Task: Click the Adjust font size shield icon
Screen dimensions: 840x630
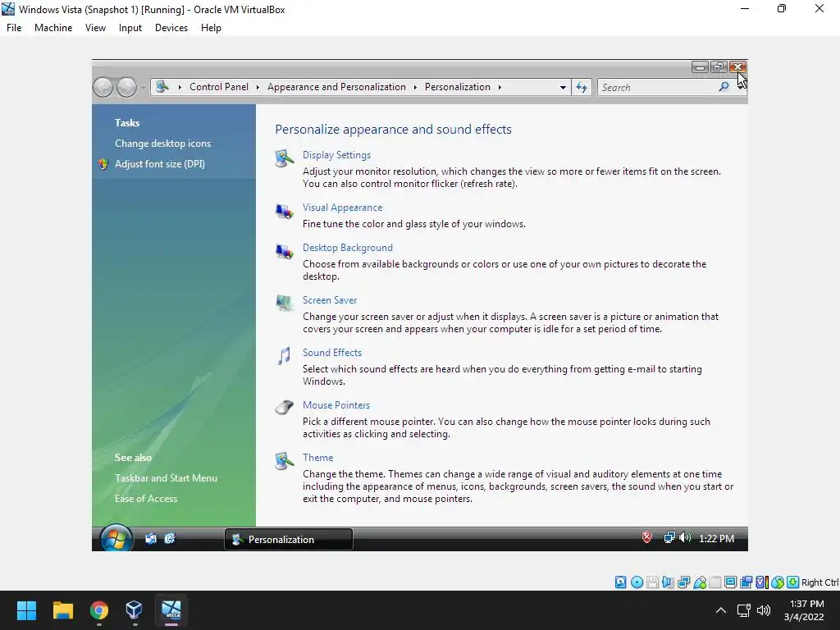Action: click(x=103, y=164)
